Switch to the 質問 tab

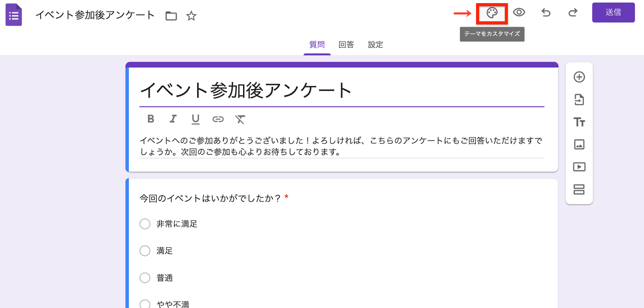[x=317, y=45]
